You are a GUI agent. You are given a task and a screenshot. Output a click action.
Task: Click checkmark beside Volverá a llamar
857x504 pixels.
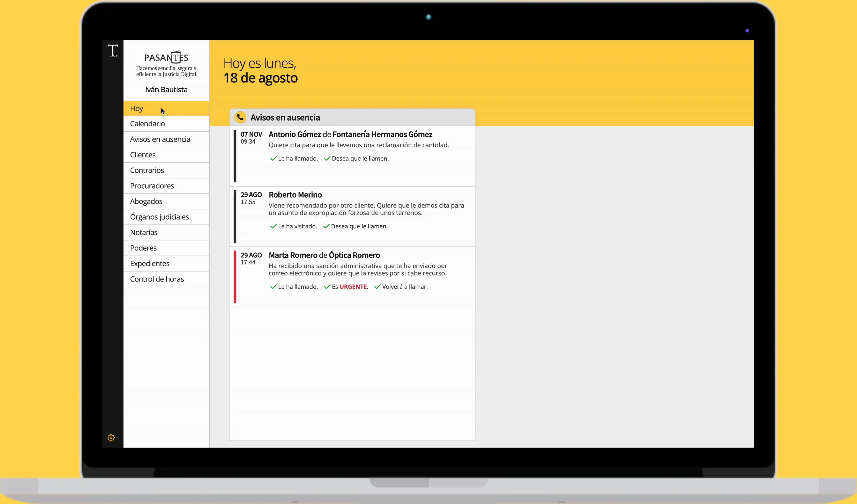click(x=377, y=287)
